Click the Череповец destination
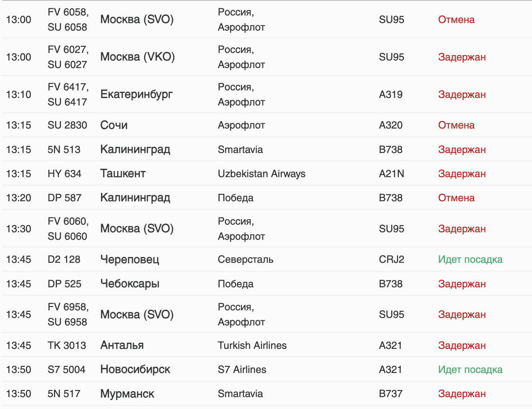This screenshot has width=532, height=409. click(x=130, y=259)
